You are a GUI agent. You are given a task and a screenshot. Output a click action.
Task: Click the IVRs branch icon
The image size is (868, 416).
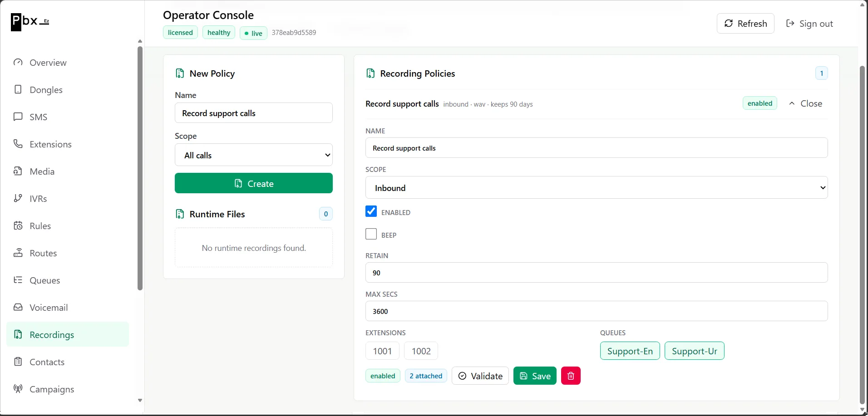(18, 198)
